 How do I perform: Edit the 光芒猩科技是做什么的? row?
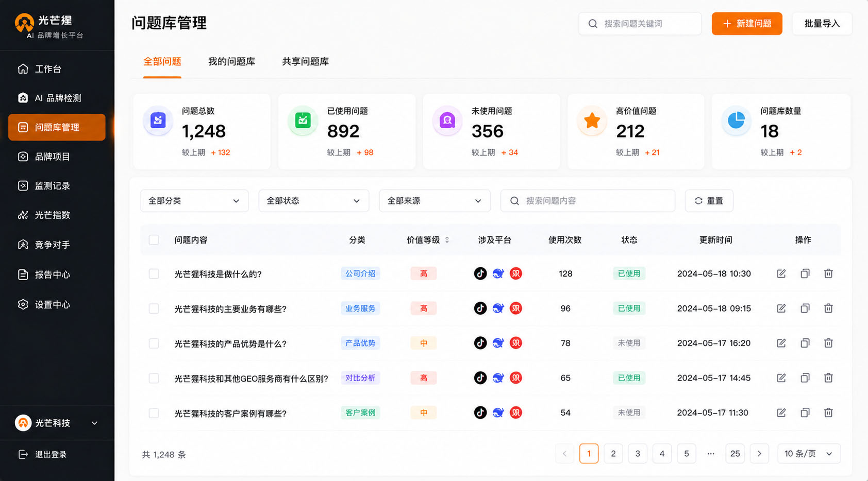click(x=781, y=273)
